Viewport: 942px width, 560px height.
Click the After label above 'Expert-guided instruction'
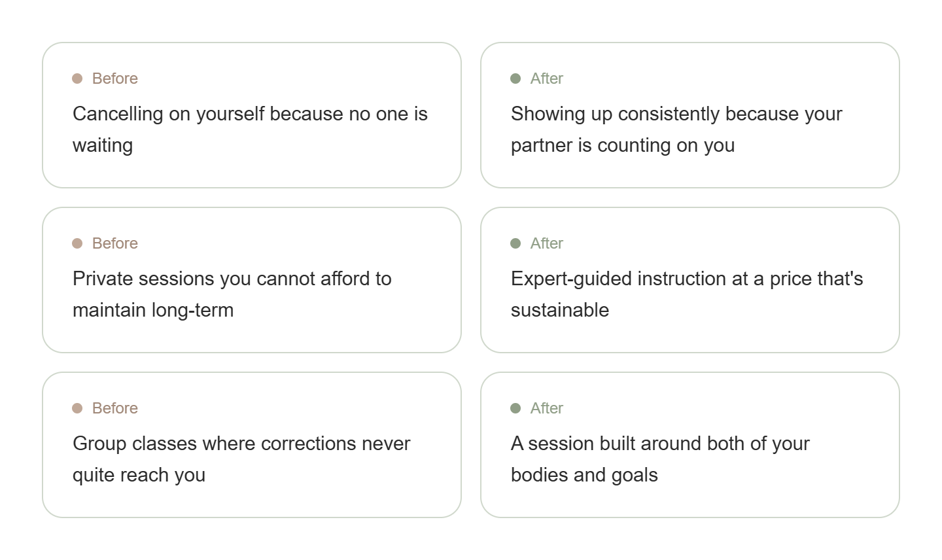(x=547, y=243)
